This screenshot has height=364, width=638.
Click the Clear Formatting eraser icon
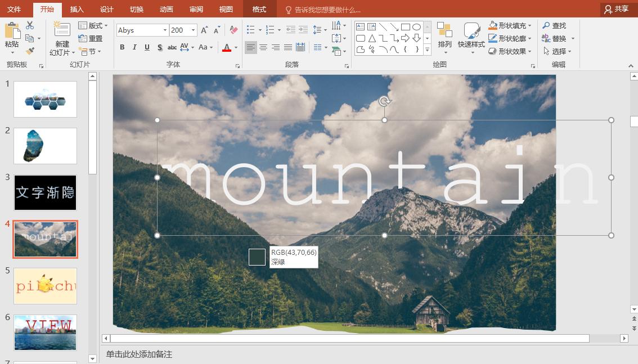pos(233,30)
